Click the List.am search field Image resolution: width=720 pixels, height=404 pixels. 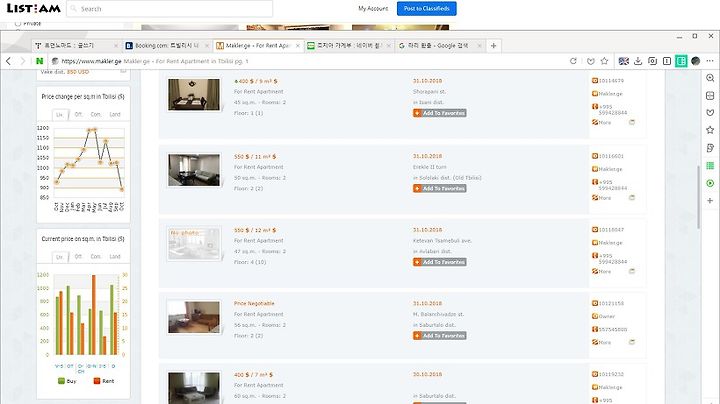[x=170, y=9]
